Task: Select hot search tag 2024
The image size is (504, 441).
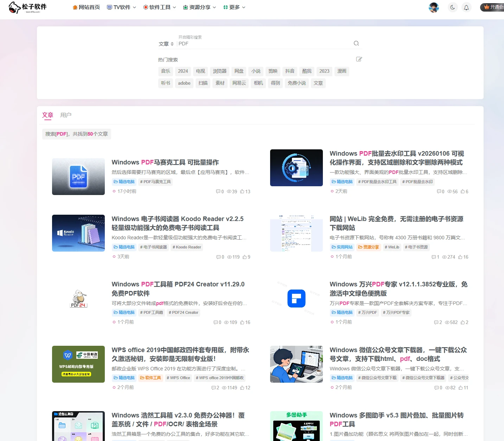Action: coord(183,71)
